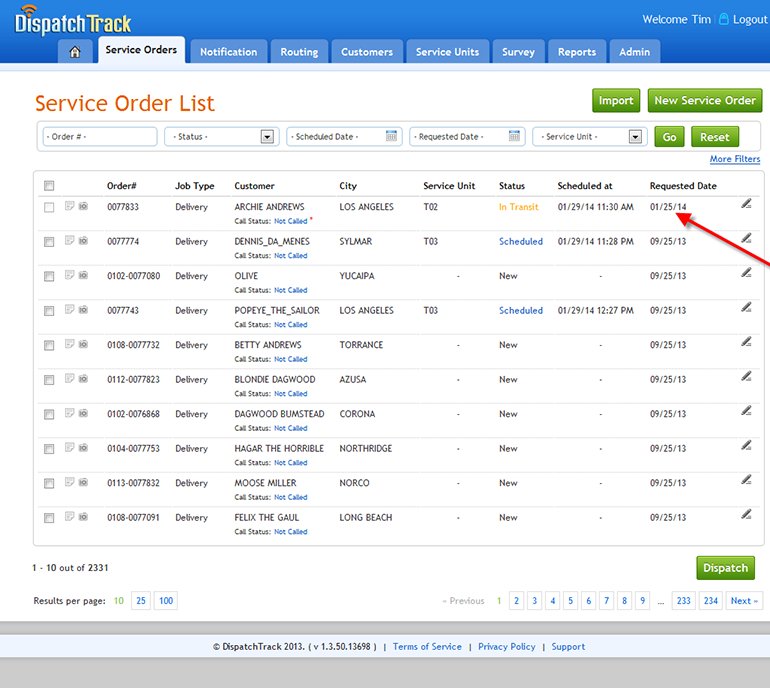
Task: Click notes icon for Moose Miller order
Action: coord(70,483)
